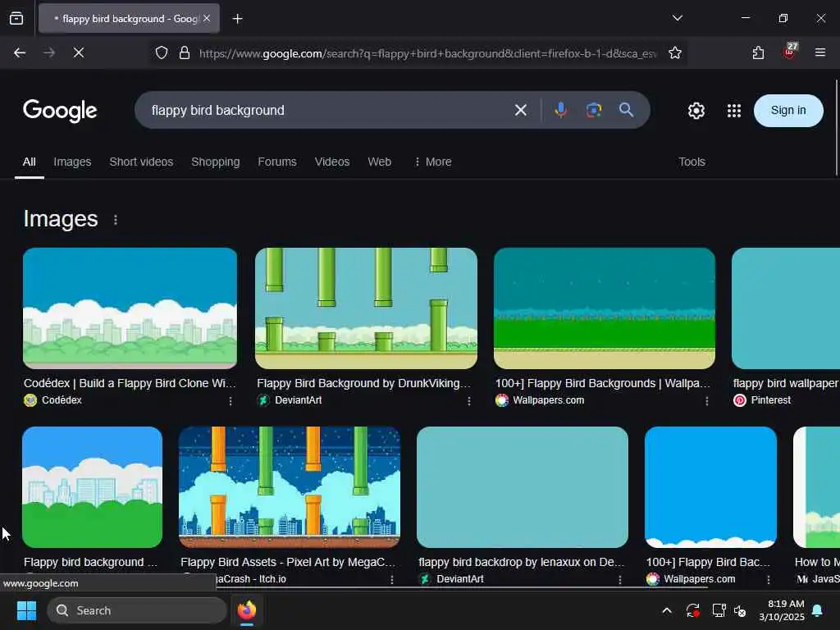This screenshot has height=630, width=840.
Task: Open 100+ Flappy Bird Backgrounds Wallpapers link
Action: click(x=603, y=384)
